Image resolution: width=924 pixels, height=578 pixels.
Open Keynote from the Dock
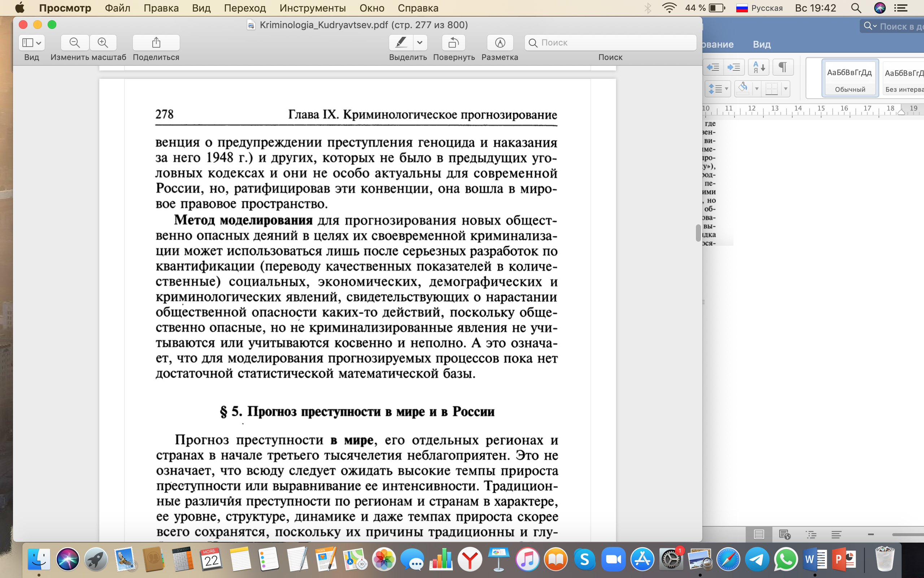498,560
